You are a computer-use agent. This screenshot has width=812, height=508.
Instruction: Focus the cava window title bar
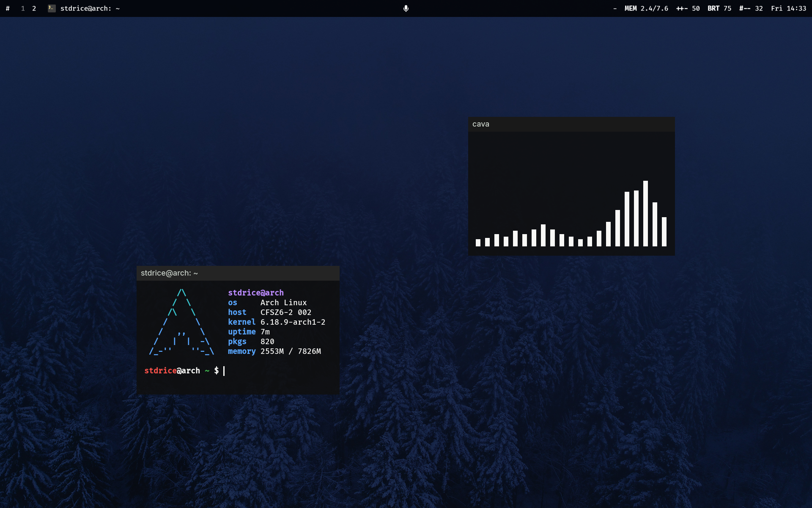571,124
